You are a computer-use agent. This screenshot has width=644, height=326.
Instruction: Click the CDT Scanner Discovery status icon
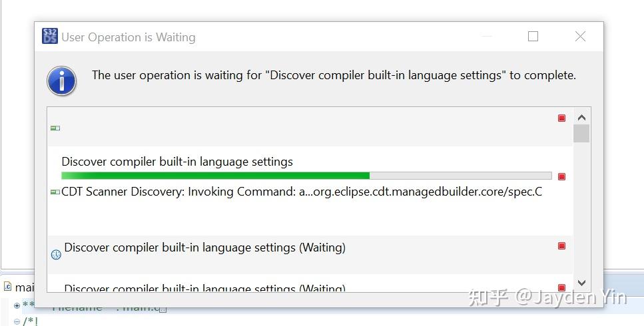pos(55,192)
